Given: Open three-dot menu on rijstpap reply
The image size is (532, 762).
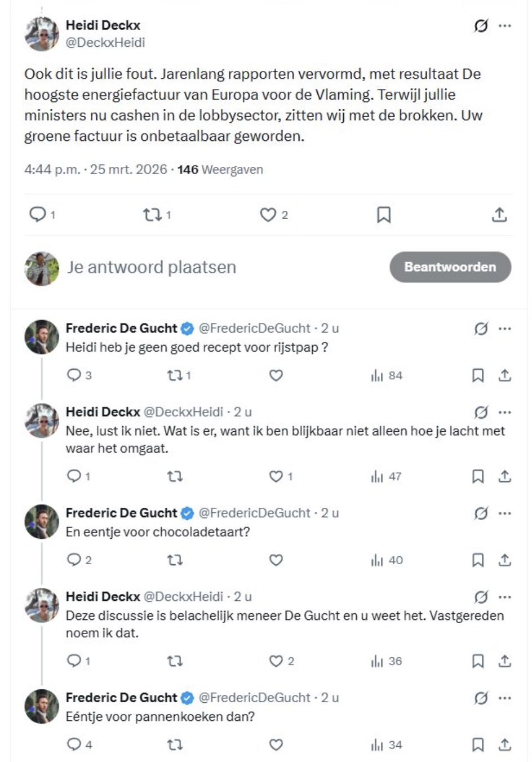Looking at the screenshot, I should 505,329.
